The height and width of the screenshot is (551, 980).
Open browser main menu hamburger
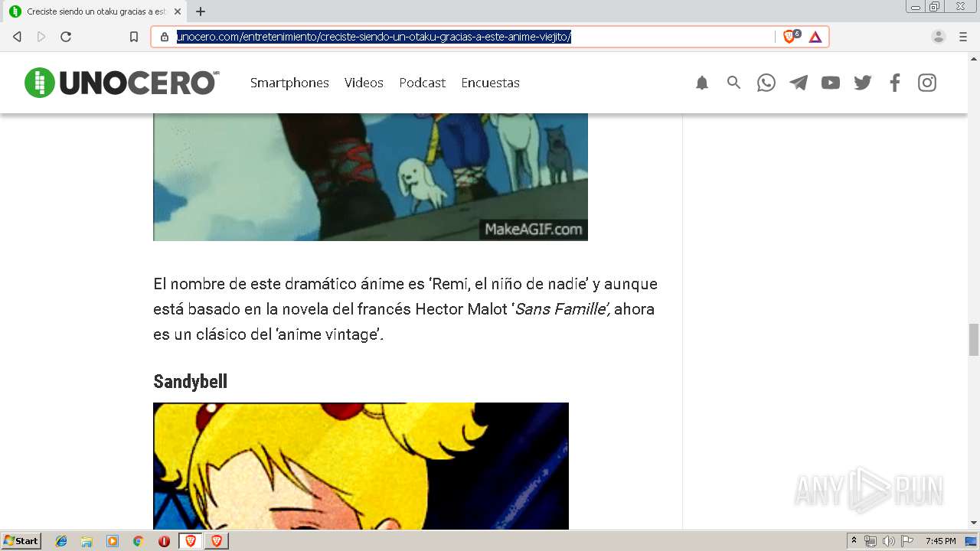coord(963,37)
